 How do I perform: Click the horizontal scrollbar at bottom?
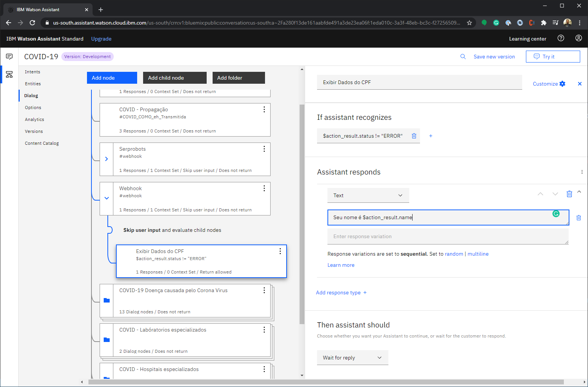pyautogui.click(x=326, y=382)
